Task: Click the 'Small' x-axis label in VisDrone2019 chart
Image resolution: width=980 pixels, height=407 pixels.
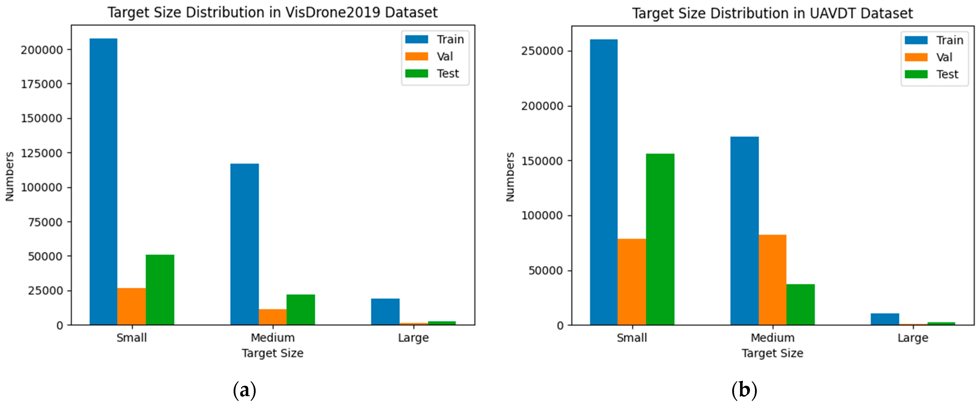Action: (x=132, y=337)
